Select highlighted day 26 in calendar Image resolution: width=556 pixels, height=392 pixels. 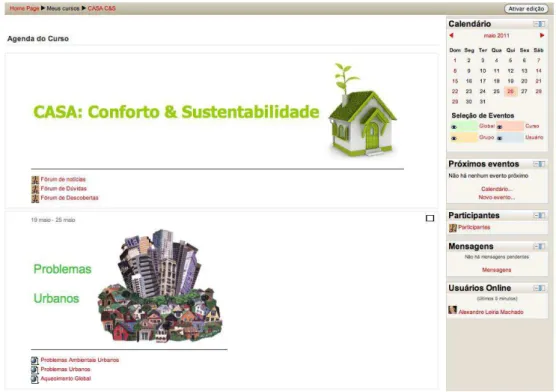(x=510, y=92)
